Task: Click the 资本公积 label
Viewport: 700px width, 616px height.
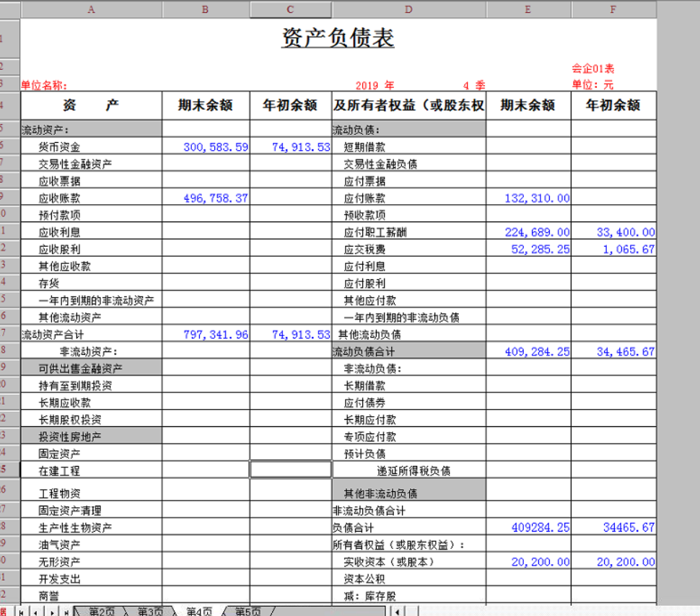Action: (364, 578)
